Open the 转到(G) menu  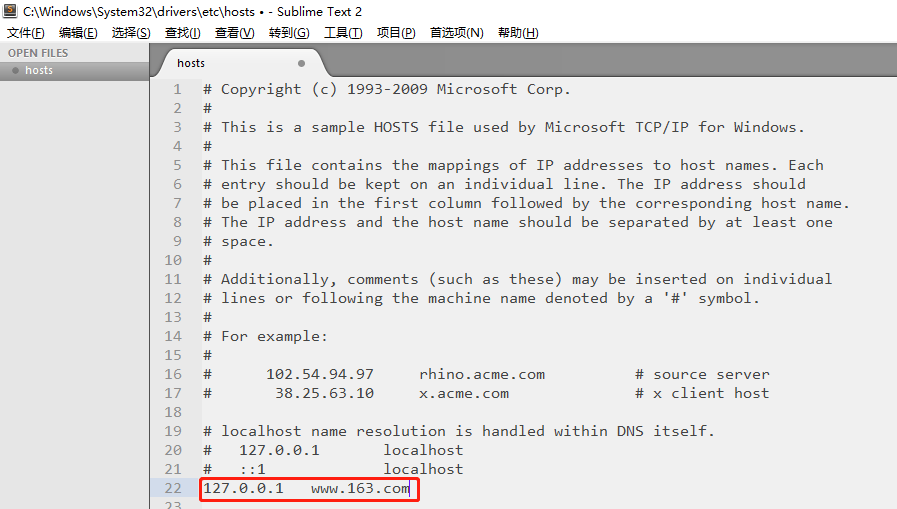(x=289, y=33)
